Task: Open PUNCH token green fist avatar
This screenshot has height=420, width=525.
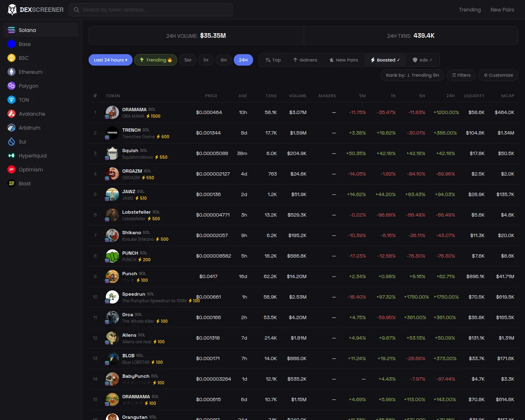Action: coord(112,256)
